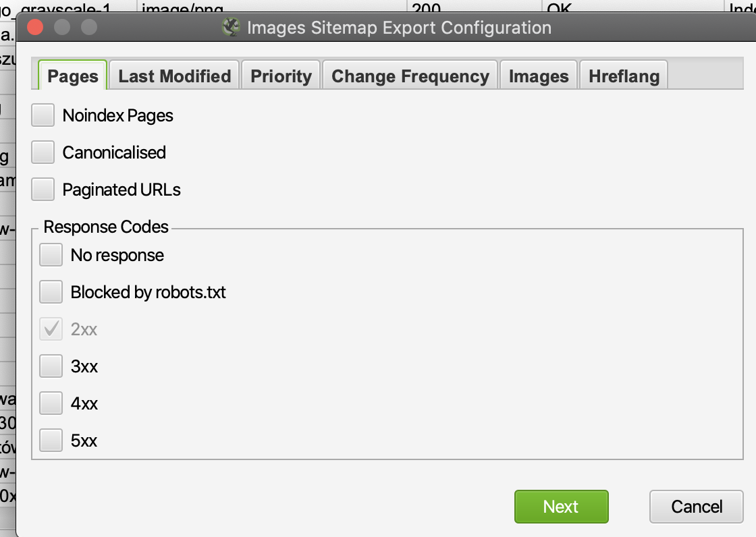Go to the Change Frequency tab
The image size is (756, 537).
click(x=410, y=76)
